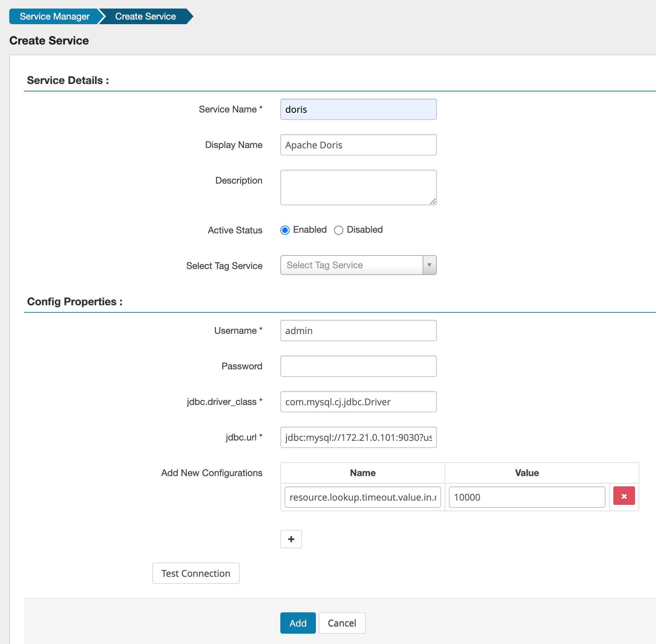Disable the service Active Status
The image size is (656, 644).
click(339, 230)
